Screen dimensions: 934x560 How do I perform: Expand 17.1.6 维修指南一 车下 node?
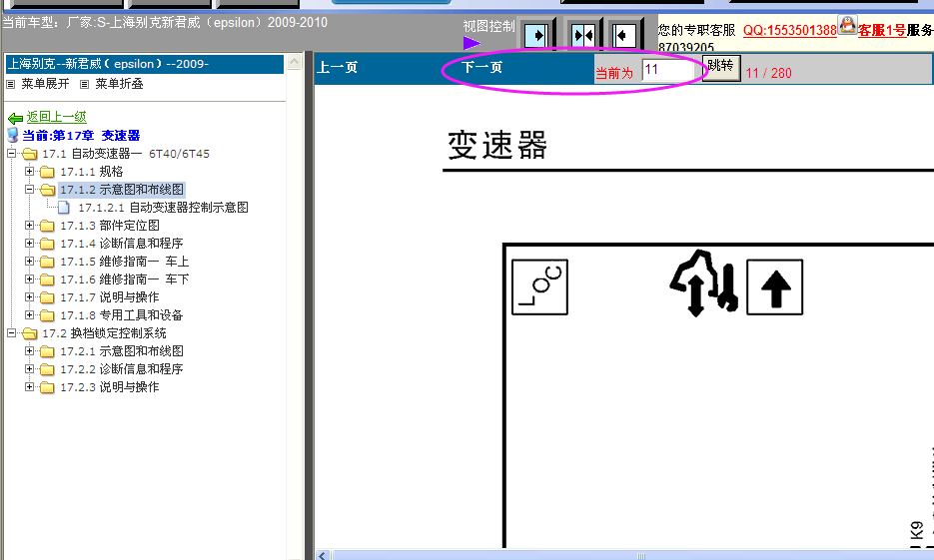pyautogui.click(x=29, y=279)
